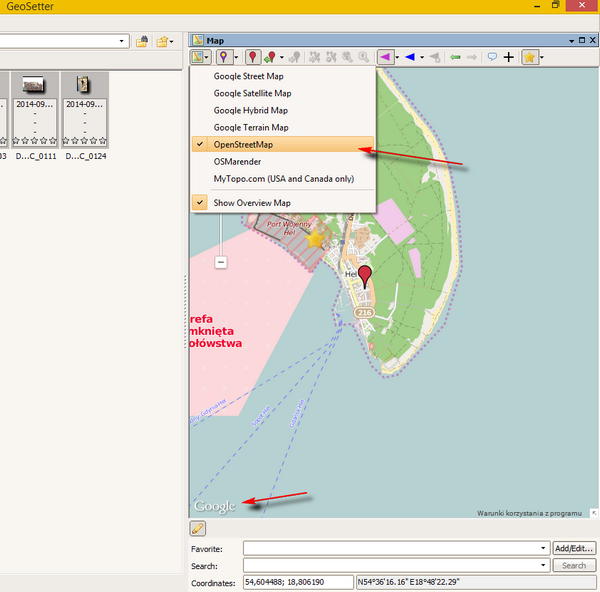Open the map type selector icon
The image size is (600, 592).
coord(198,57)
